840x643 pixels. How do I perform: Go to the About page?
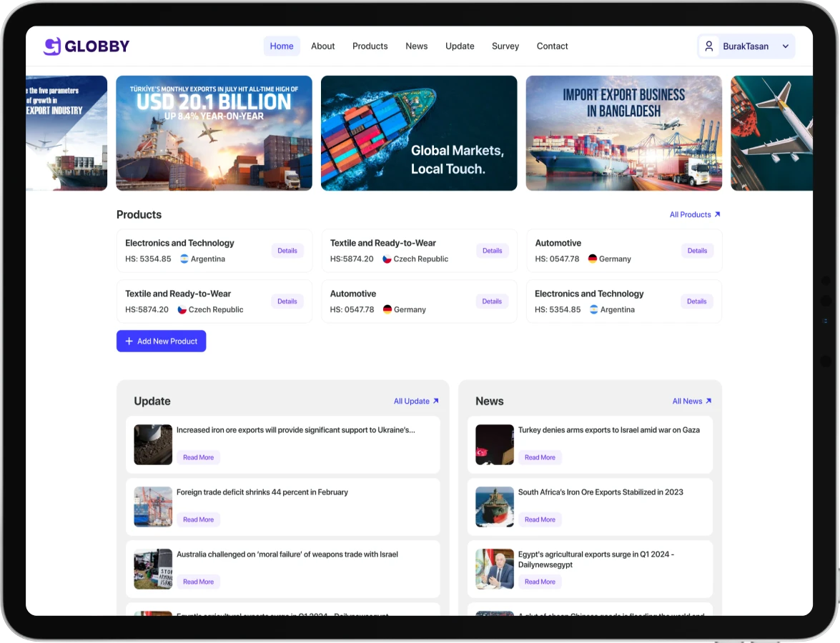point(323,46)
